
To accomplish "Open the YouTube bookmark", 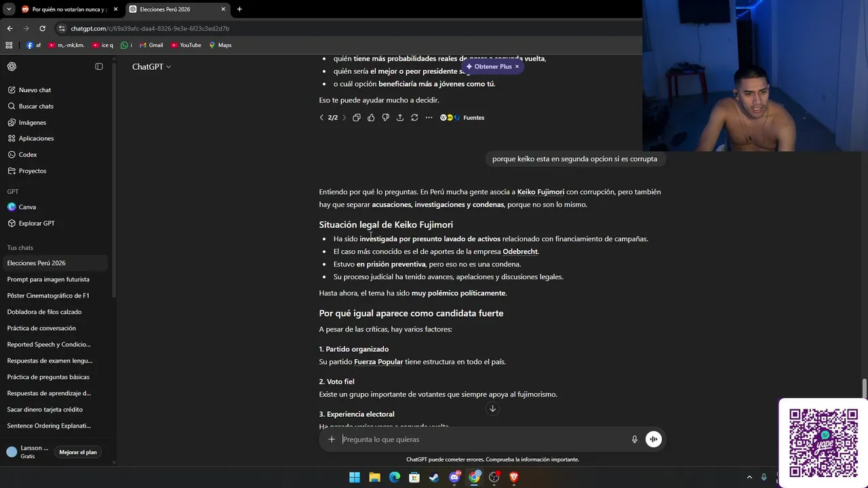I will pos(186,45).
